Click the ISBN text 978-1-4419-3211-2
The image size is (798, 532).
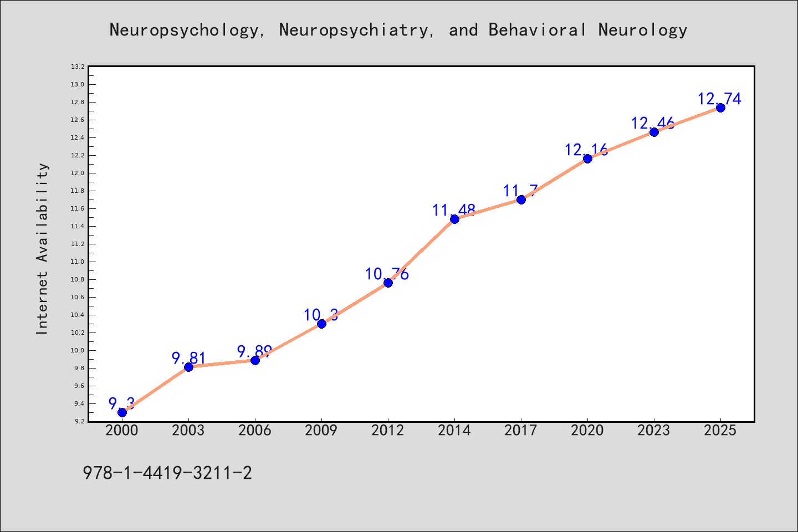[x=167, y=473]
